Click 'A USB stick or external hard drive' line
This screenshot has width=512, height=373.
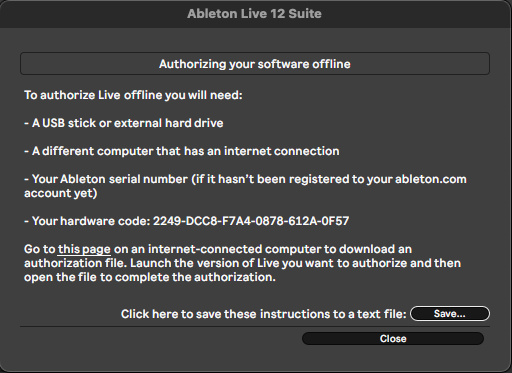124,123
